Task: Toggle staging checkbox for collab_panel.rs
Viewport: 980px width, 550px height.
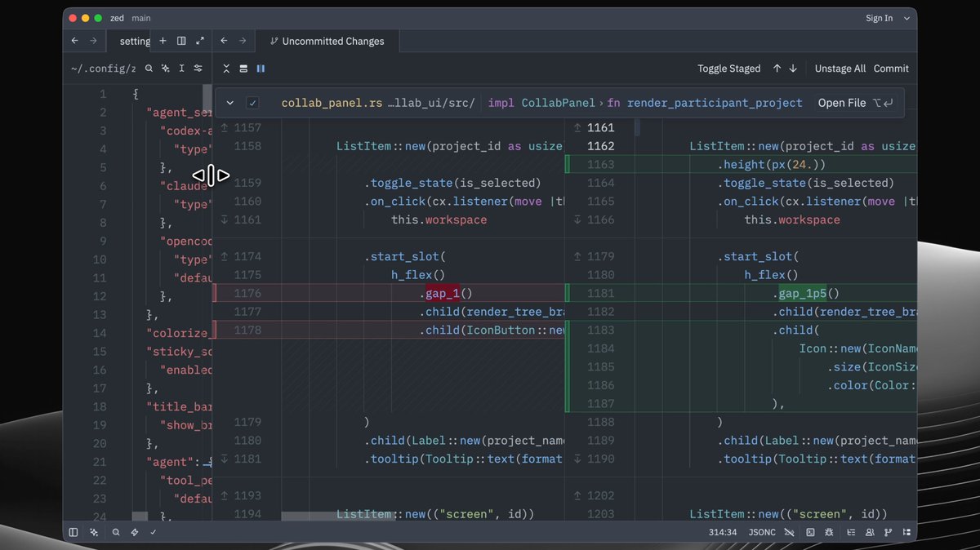Action: pyautogui.click(x=253, y=103)
